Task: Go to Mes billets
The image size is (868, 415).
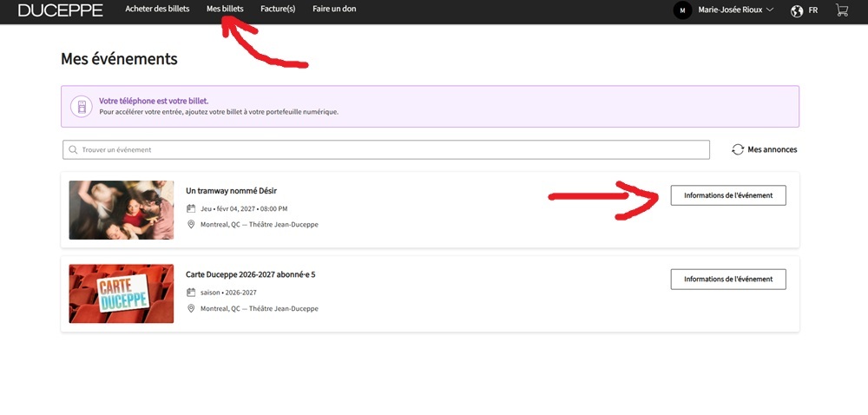Action: pyautogui.click(x=225, y=9)
